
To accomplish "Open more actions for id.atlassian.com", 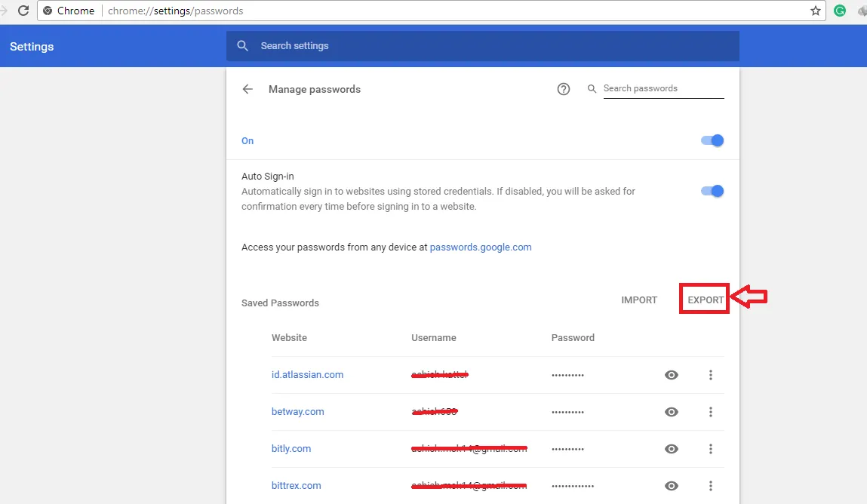I will 711,375.
